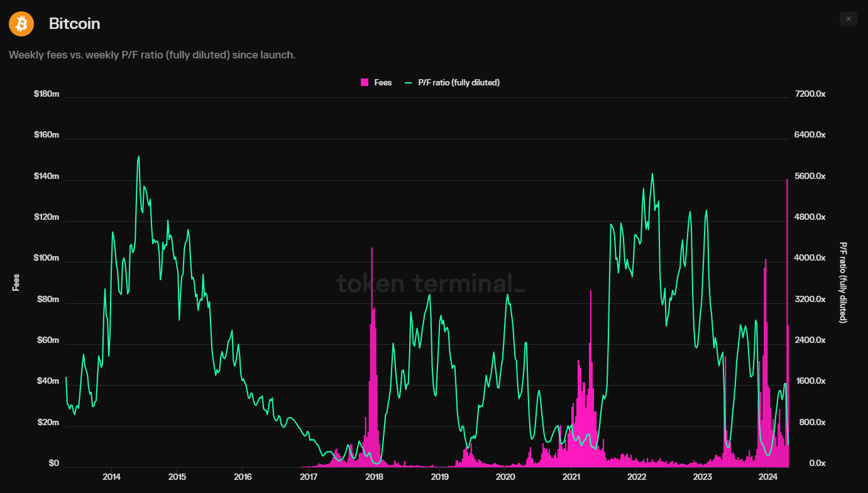868x493 pixels.
Task: Toggle the Fees series in the legend
Action: [376, 82]
